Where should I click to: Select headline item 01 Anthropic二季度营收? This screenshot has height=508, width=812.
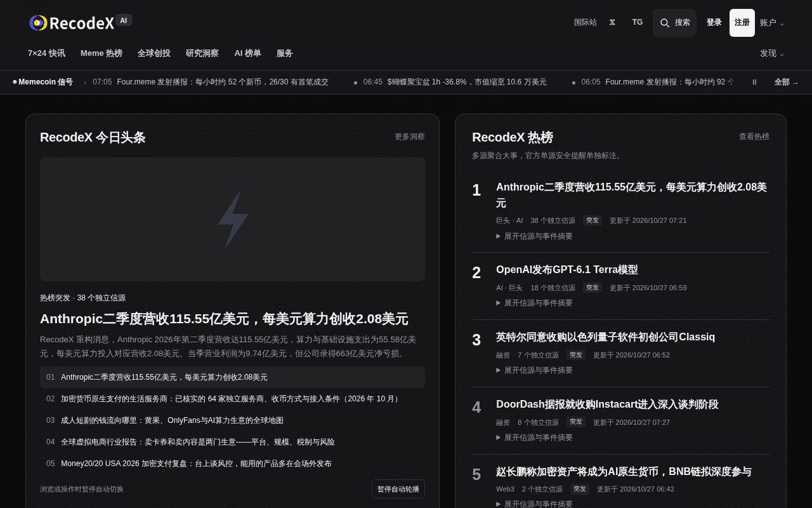pos(232,377)
